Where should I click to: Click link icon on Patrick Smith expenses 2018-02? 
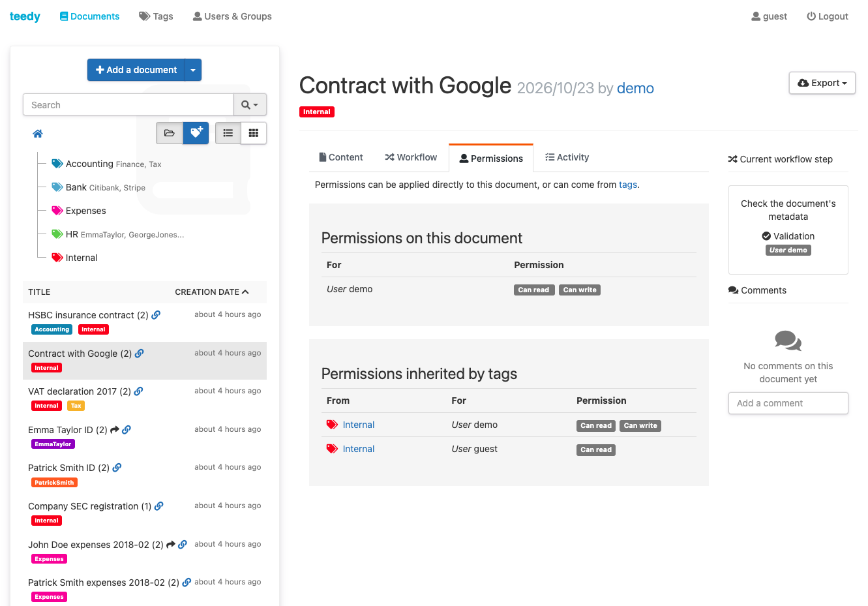187,583
